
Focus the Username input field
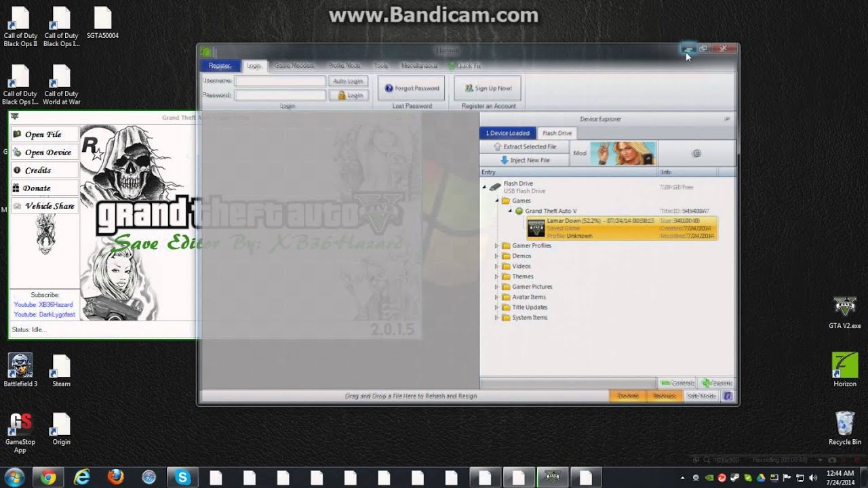280,81
